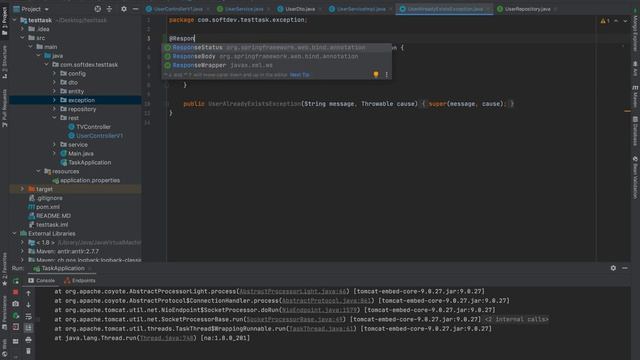This screenshot has width=640, height=360.
Task: Open Run panel gear settings
Action: pos(613,268)
